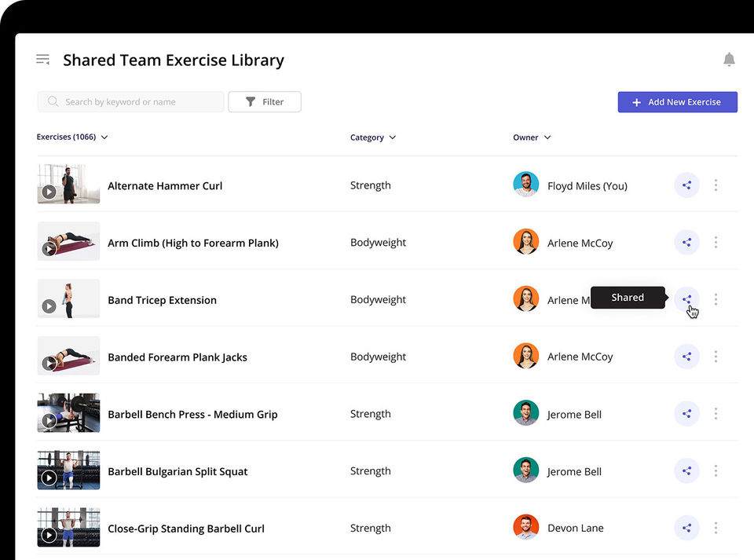Share Barbell Bulgarian Split Squat
The height and width of the screenshot is (560, 754).
(686, 471)
